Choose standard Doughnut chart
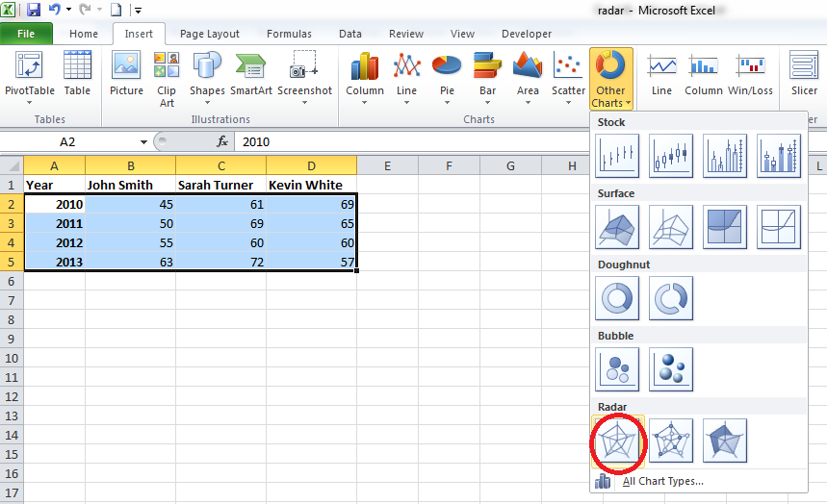The width and height of the screenshot is (827, 504). click(x=617, y=298)
